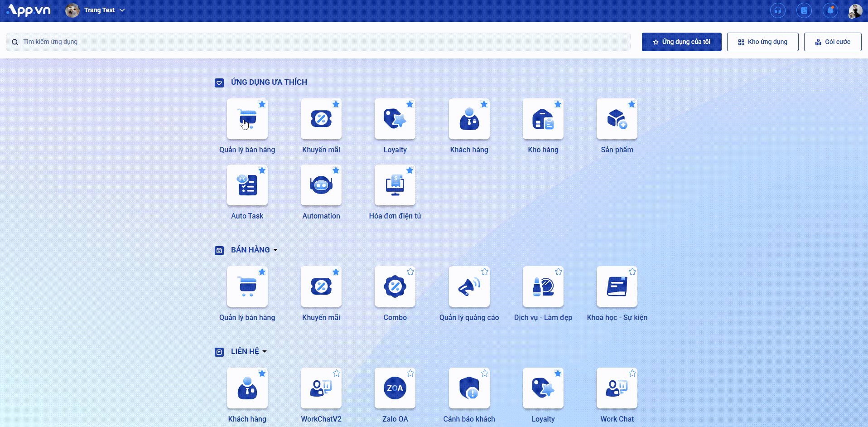Viewport: 868px width, 427px height.
Task: Collapse the BÁN HÀNG section
Action: coord(275,250)
